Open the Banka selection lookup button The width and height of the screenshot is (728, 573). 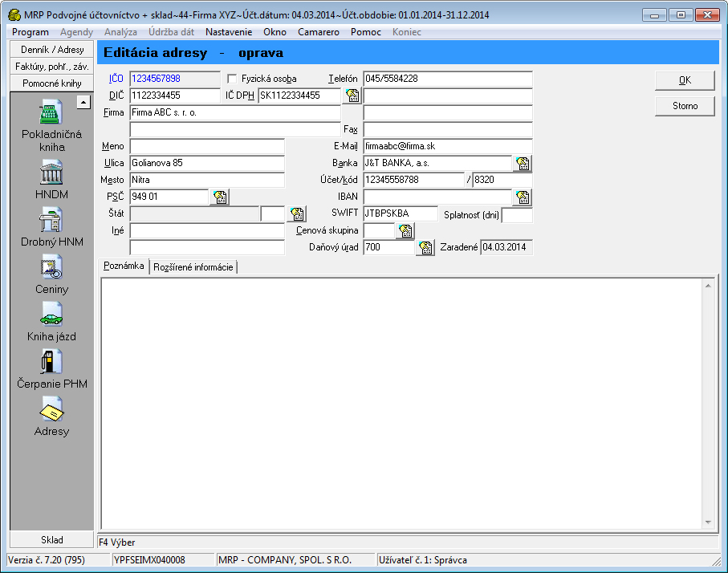[x=523, y=164]
